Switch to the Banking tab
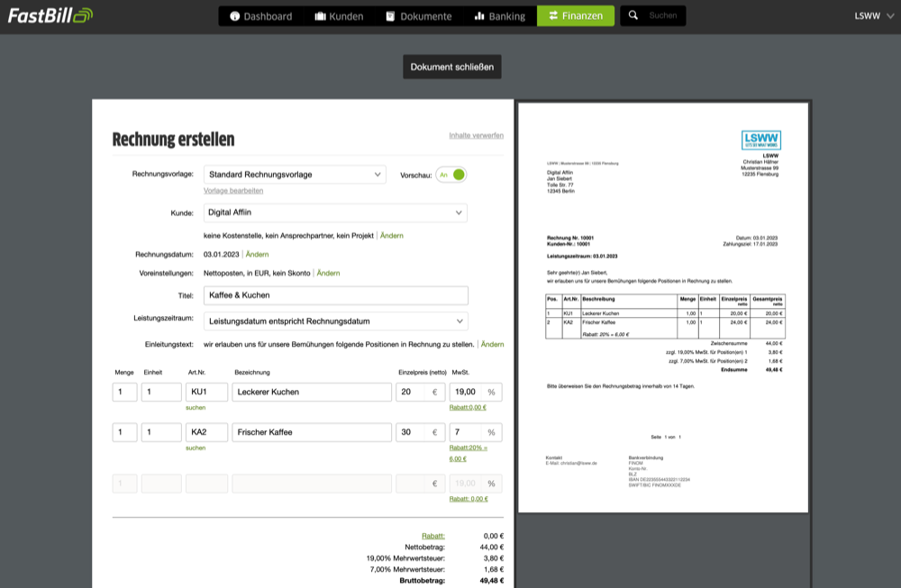Image resolution: width=901 pixels, height=588 pixels. 499,16
